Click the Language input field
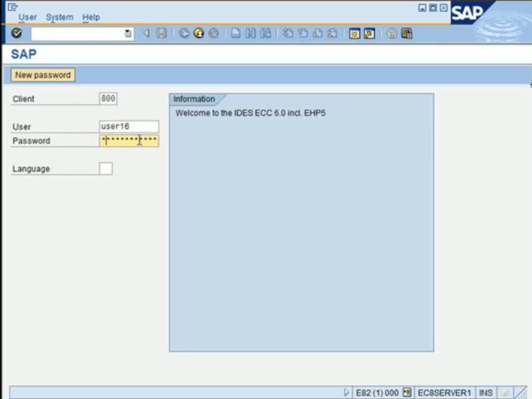Image resolution: width=532 pixels, height=399 pixels. pos(106,168)
